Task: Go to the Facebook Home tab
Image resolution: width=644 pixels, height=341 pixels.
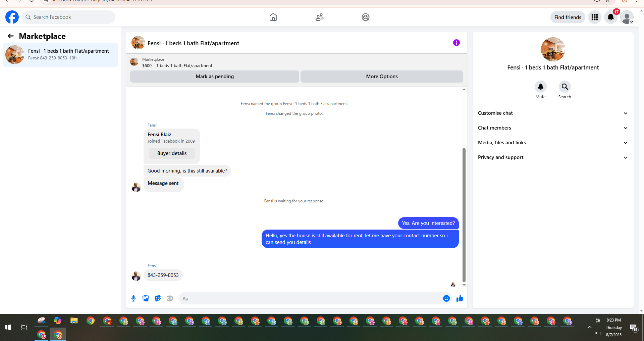Action: pyautogui.click(x=273, y=17)
